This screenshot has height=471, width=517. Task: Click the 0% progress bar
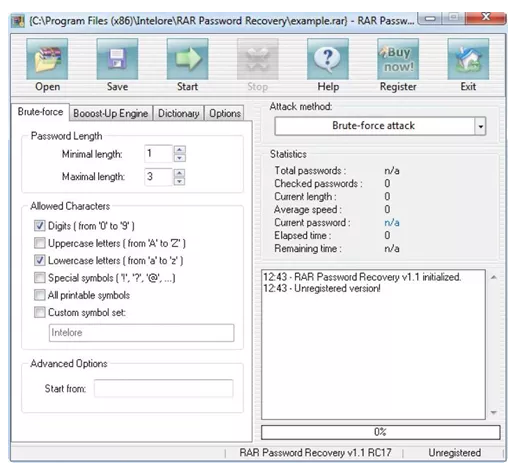tap(380, 432)
